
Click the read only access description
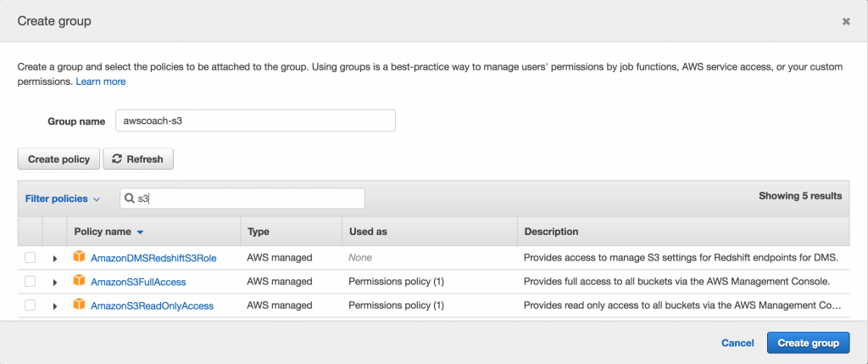point(682,305)
